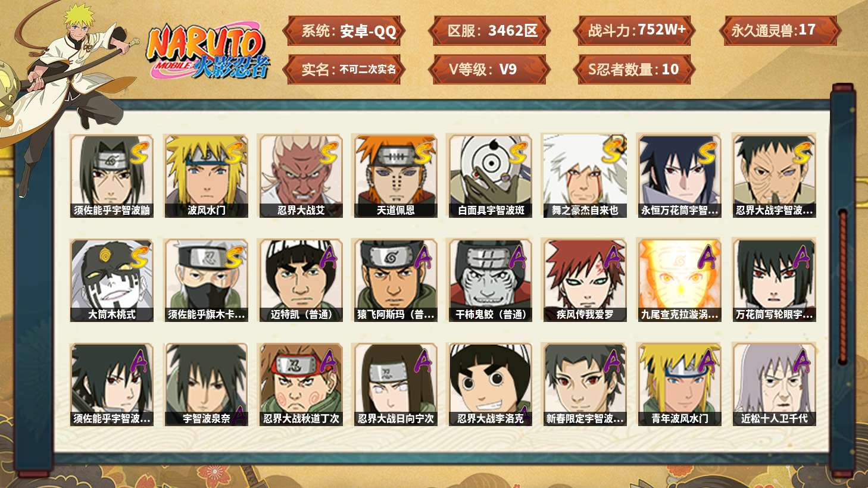The width and height of the screenshot is (868, 488).
Task: Click the 天道佩恩 character icon
Action: 395,176
